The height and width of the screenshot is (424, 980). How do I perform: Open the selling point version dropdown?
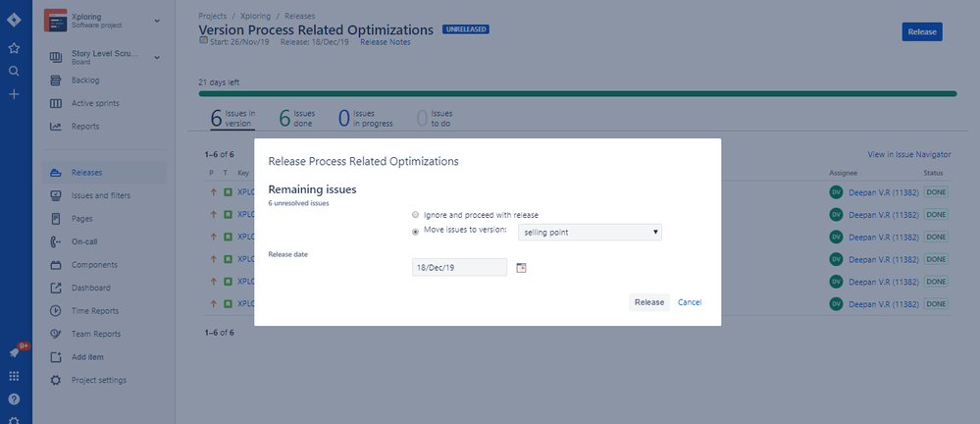(x=590, y=232)
